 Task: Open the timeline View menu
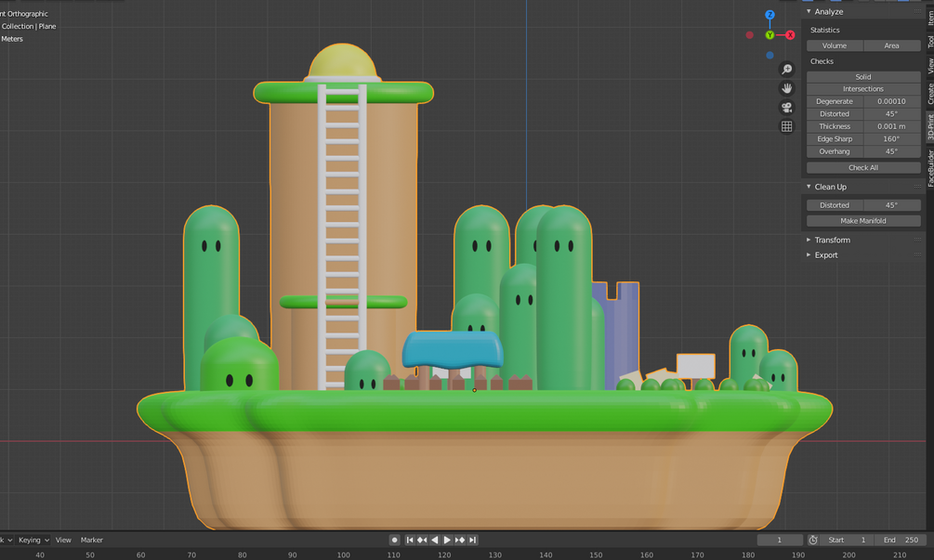[x=63, y=540]
